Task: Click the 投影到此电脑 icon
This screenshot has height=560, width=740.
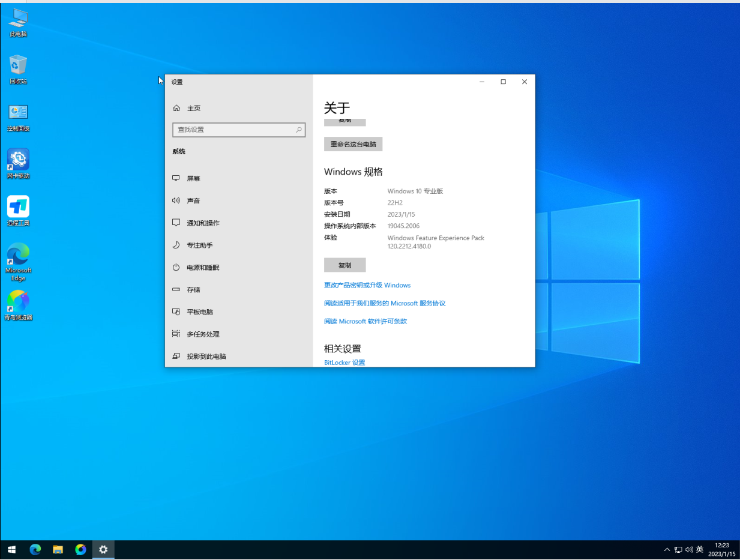Action: 176,356
